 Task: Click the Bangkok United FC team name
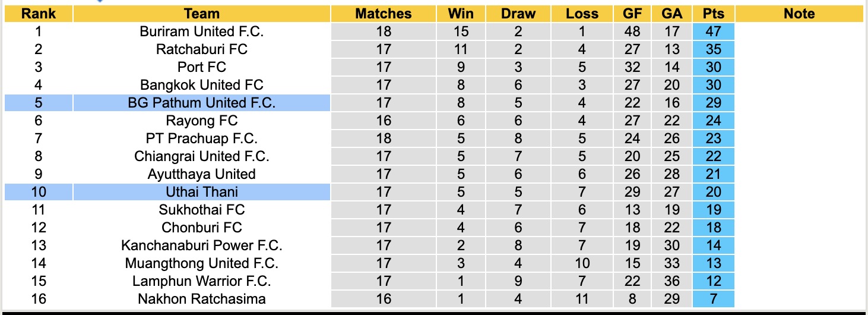[201, 85]
